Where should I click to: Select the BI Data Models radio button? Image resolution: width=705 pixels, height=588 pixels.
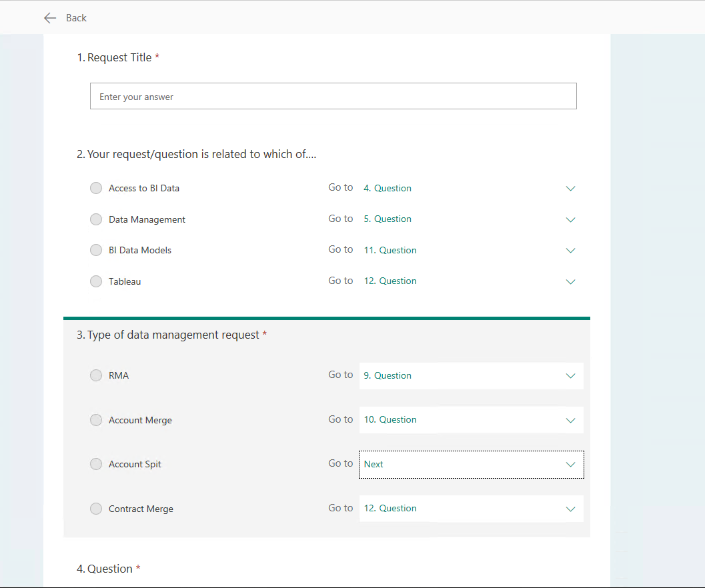pyautogui.click(x=96, y=250)
